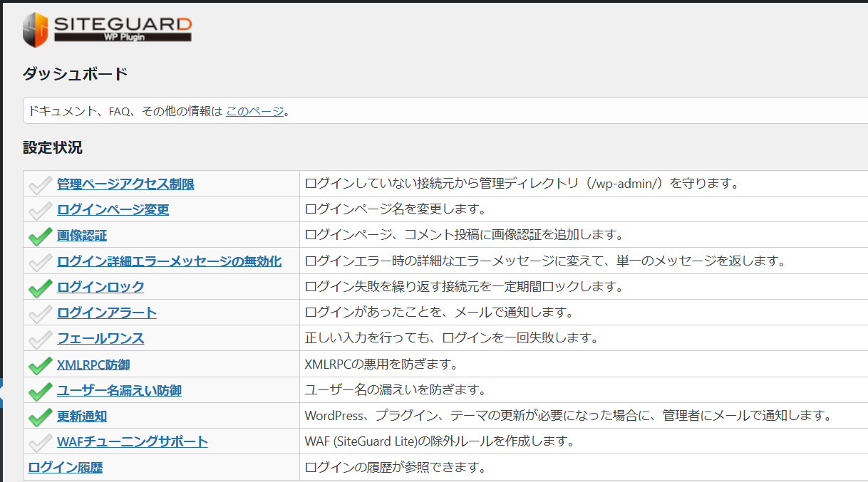This screenshot has width=868, height=482.
Task: Click the SiteGuard WP Plugin logo
Action: 107,27
